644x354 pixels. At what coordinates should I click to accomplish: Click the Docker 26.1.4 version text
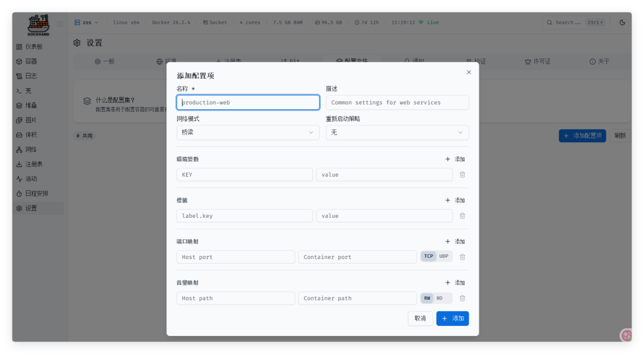click(x=171, y=23)
